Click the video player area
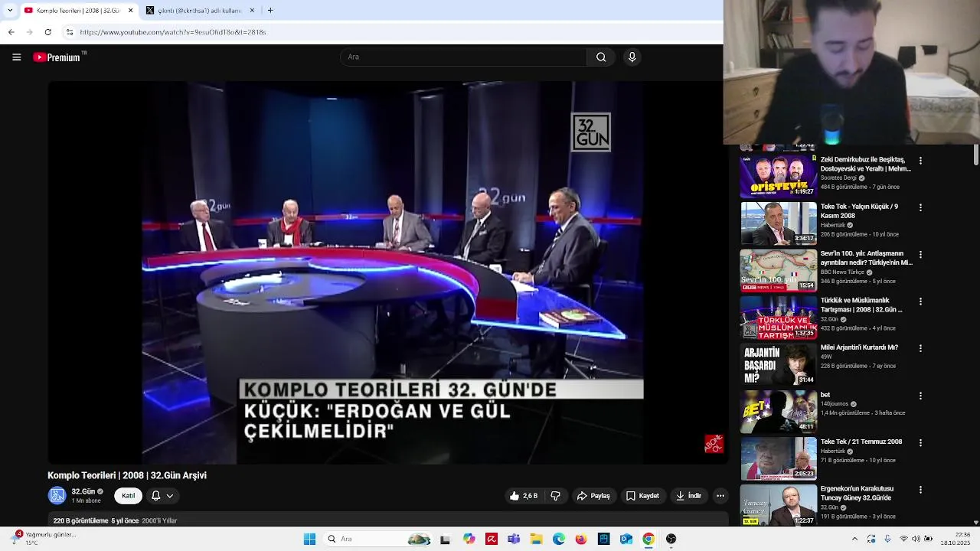 (x=387, y=272)
